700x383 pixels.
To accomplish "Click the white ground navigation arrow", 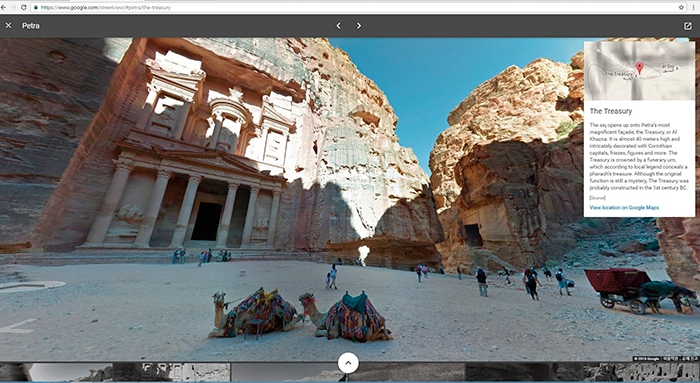I will (x=18, y=326).
